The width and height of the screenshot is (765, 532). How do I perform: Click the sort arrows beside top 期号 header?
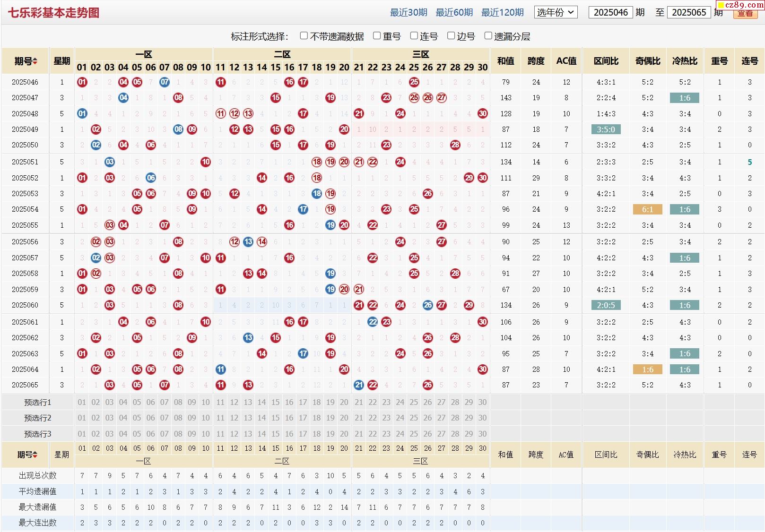coord(35,61)
